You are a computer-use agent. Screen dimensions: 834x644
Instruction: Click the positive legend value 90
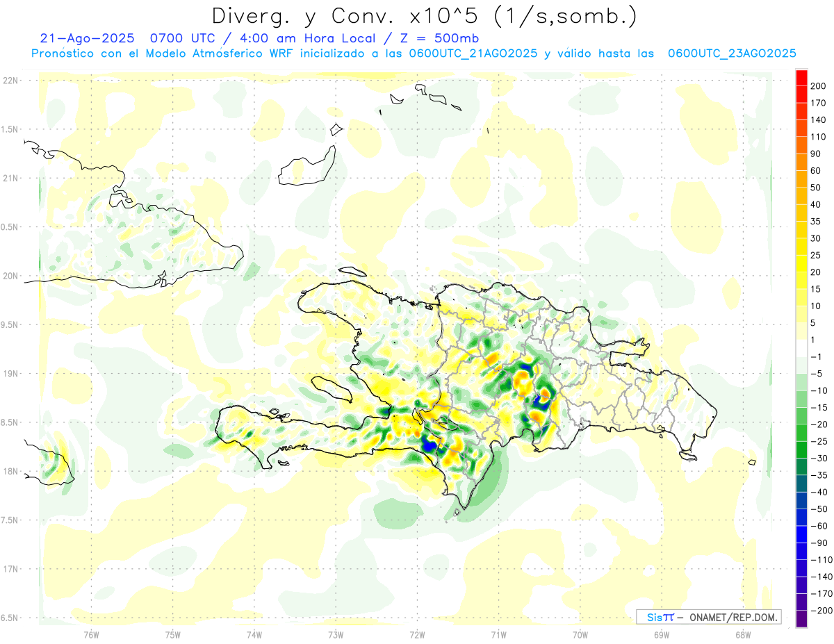point(816,154)
